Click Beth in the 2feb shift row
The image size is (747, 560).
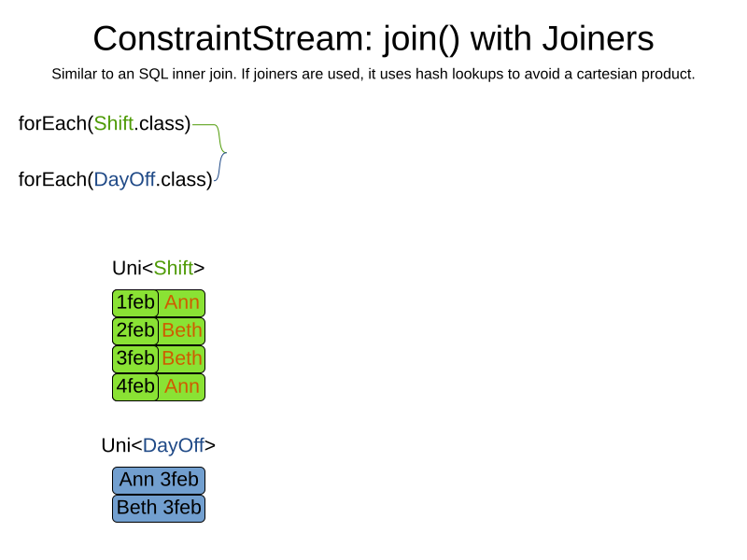tap(182, 330)
